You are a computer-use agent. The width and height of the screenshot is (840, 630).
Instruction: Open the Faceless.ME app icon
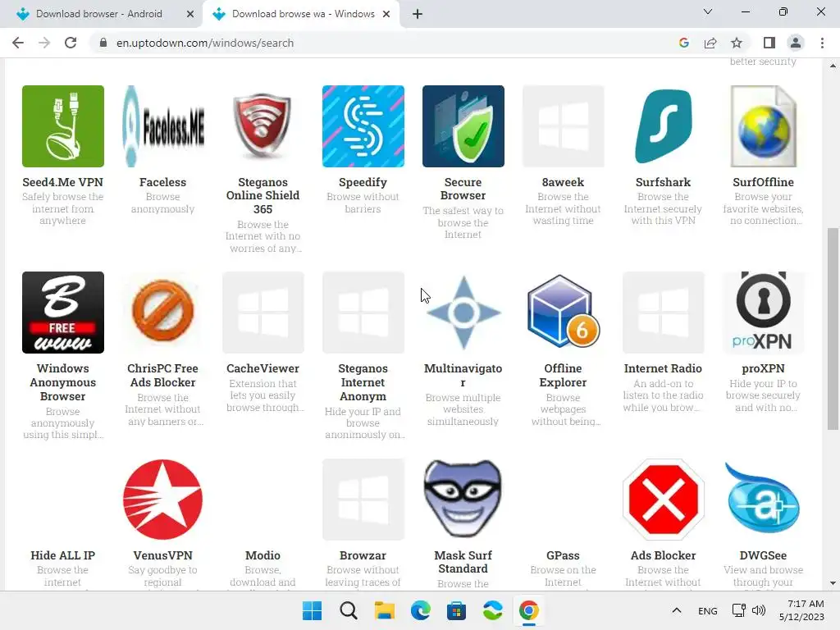click(163, 126)
